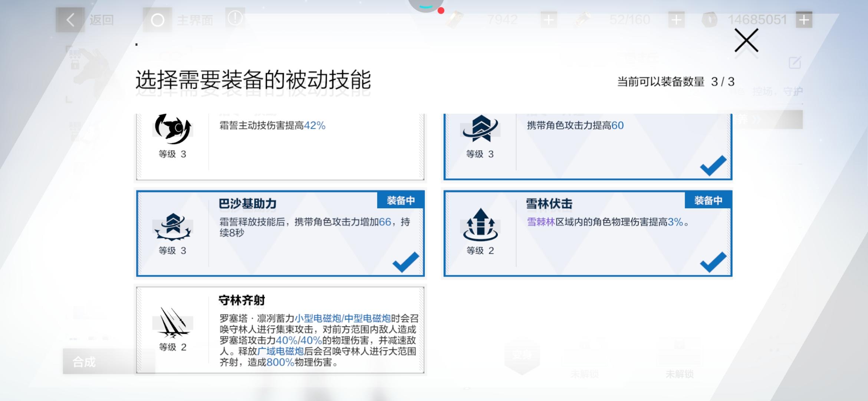Tap the coin icon beside 14685051
Viewport: 868px width, 401px height.
click(x=709, y=20)
